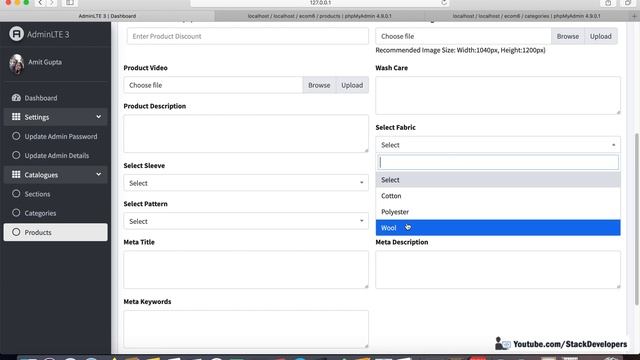Go to Categories page

pos(56,213)
